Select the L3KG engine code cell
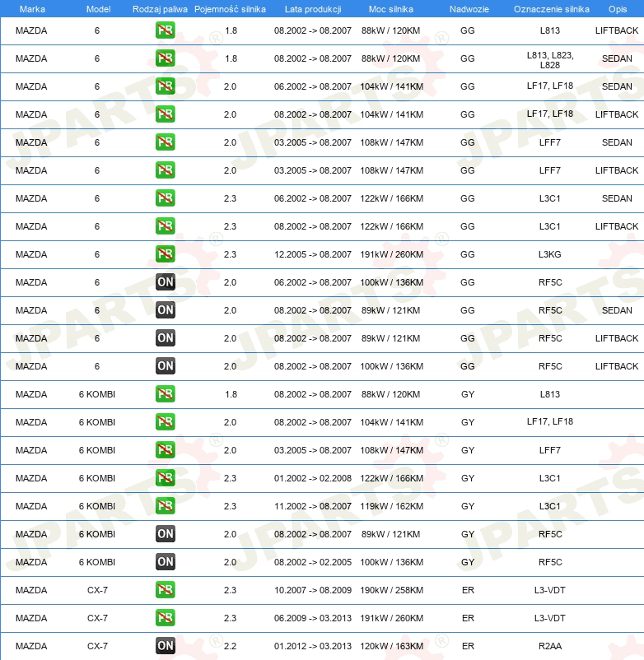Viewport: 644px width, 660px height. click(x=549, y=254)
